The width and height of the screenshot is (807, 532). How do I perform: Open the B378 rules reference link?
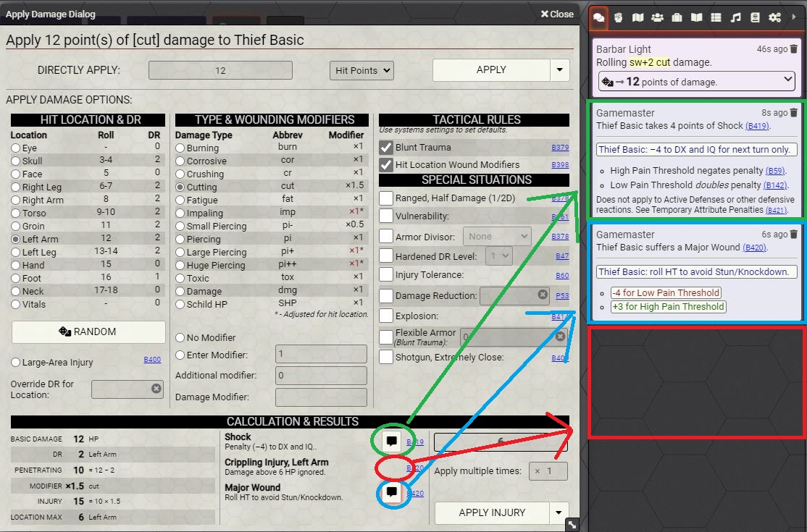click(559, 235)
